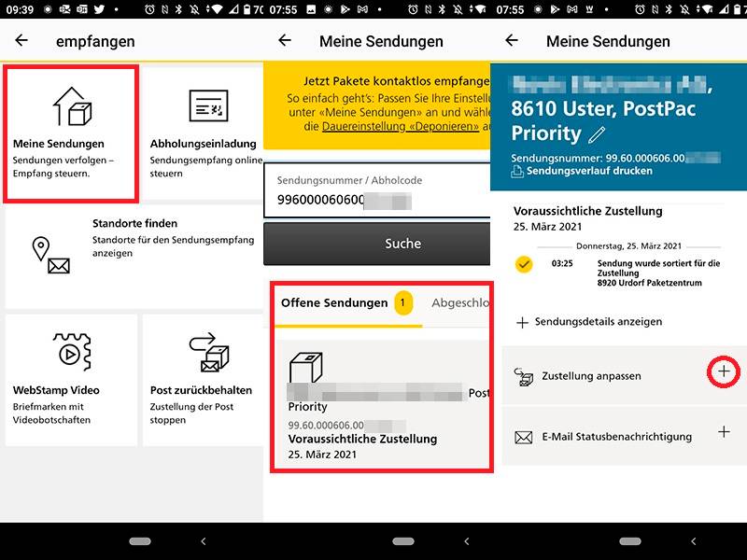Switch to the Offene Sendungen tab
This screenshot has height=560, width=747.
click(336, 303)
